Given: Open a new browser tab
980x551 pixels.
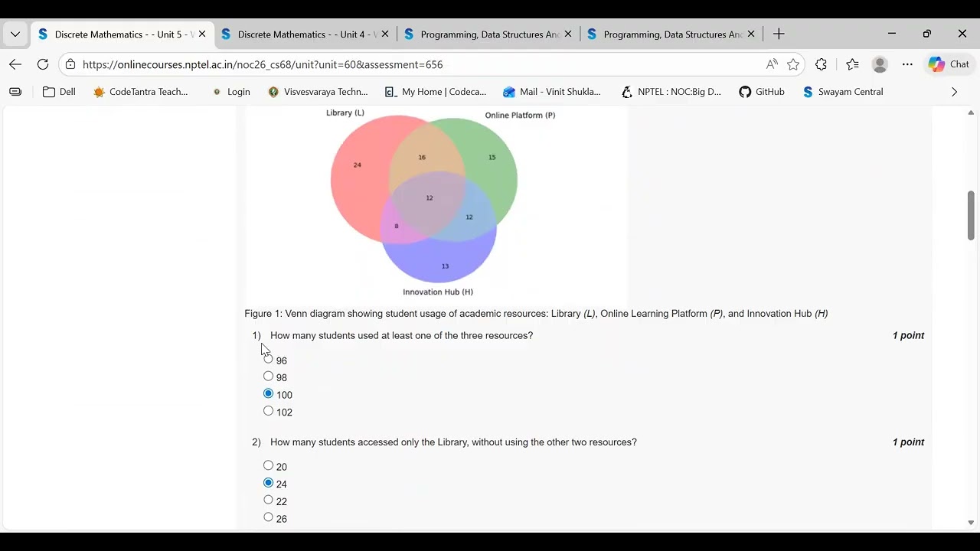Looking at the screenshot, I should (779, 34).
